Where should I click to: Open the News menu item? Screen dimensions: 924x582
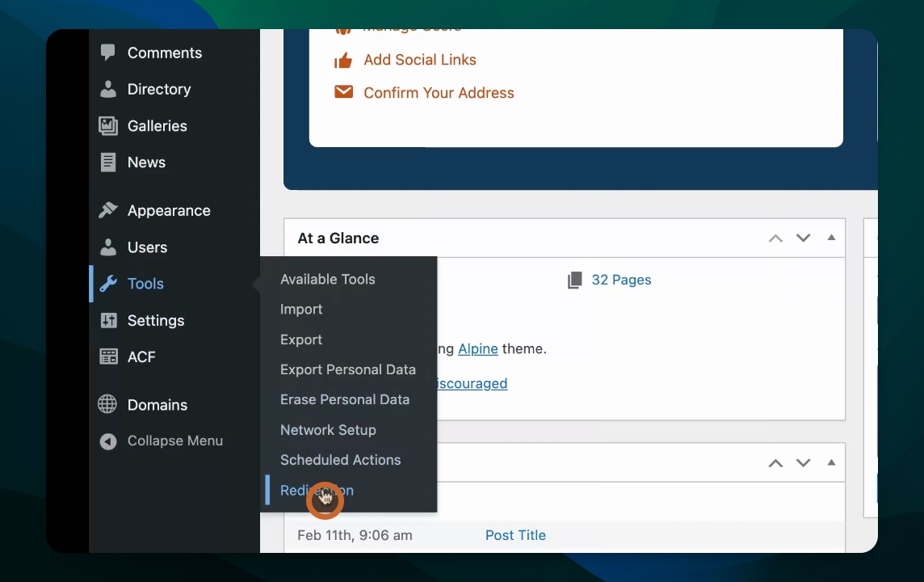click(x=147, y=162)
